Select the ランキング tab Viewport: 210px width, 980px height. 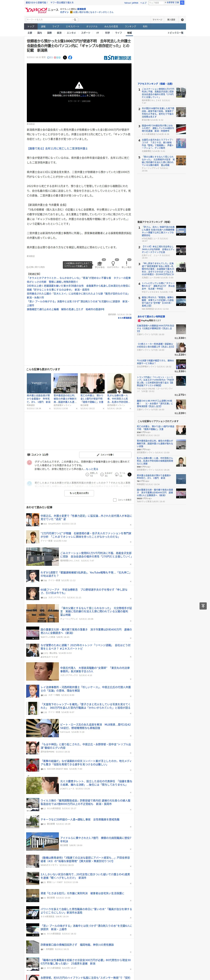tap(130, 26)
